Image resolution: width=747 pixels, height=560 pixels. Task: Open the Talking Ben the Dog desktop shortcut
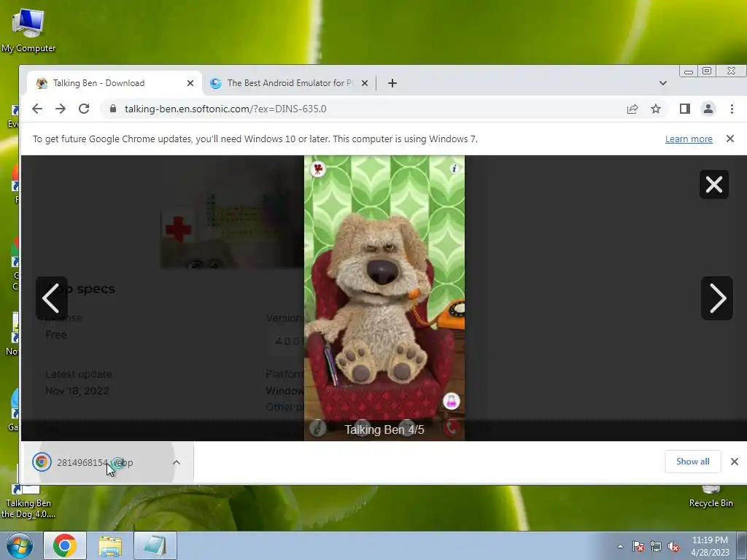28,502
